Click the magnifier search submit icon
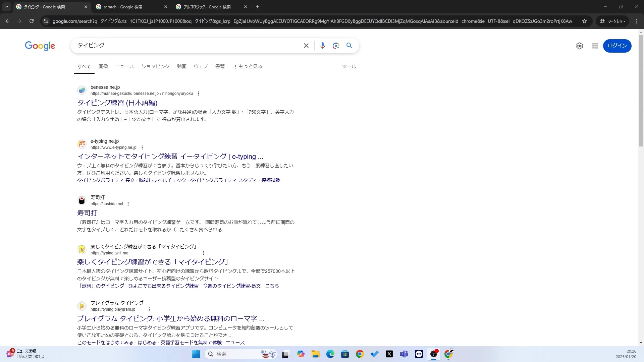The image size is (644, 362). pyautogui.click(x=349, y=46)
